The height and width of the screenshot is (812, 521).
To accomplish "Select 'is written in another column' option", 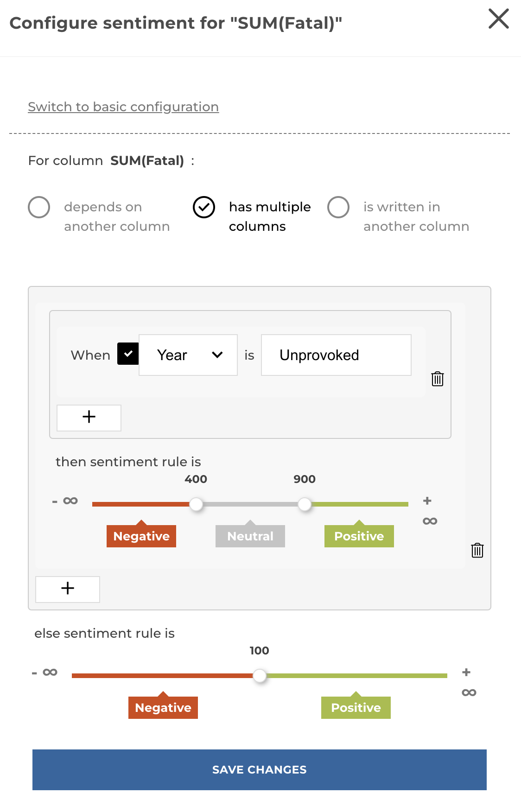I will point(338,207).
